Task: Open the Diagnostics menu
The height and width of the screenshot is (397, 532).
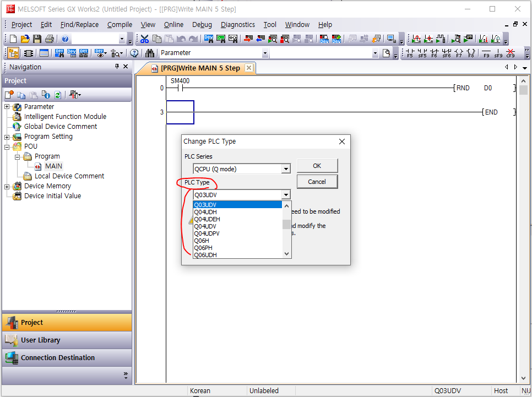Action: (237, 24)
